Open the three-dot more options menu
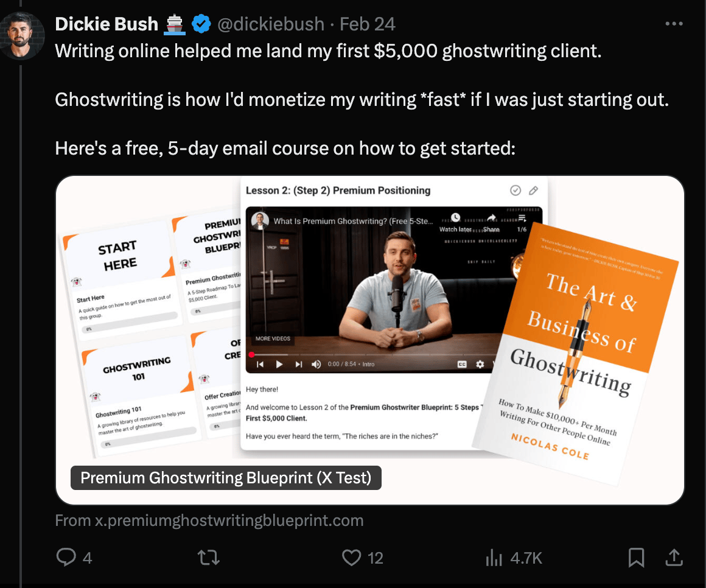 [x=674, y=24]
